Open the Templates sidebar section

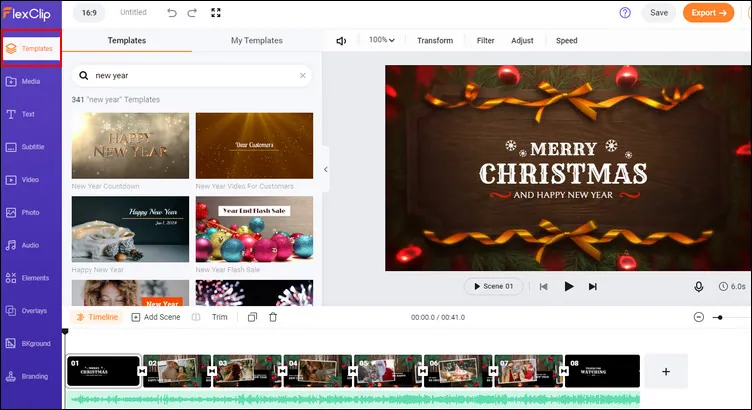click(31, 48)
